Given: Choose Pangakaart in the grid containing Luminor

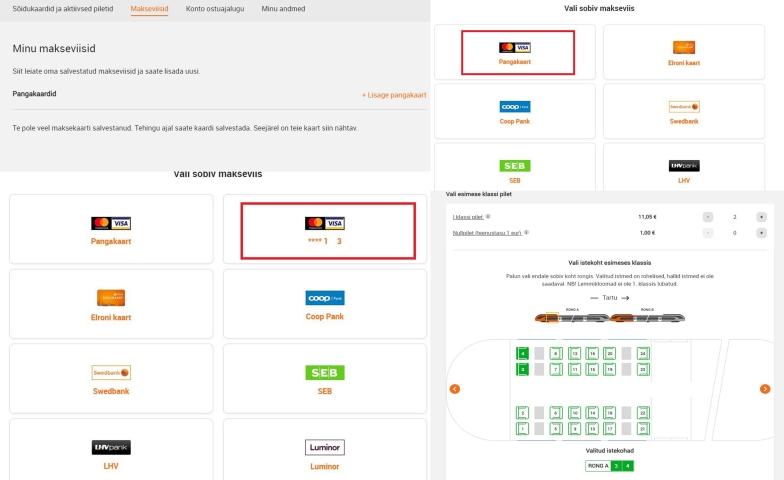Looking at the screenshot, I should click(x=111, y=230).
